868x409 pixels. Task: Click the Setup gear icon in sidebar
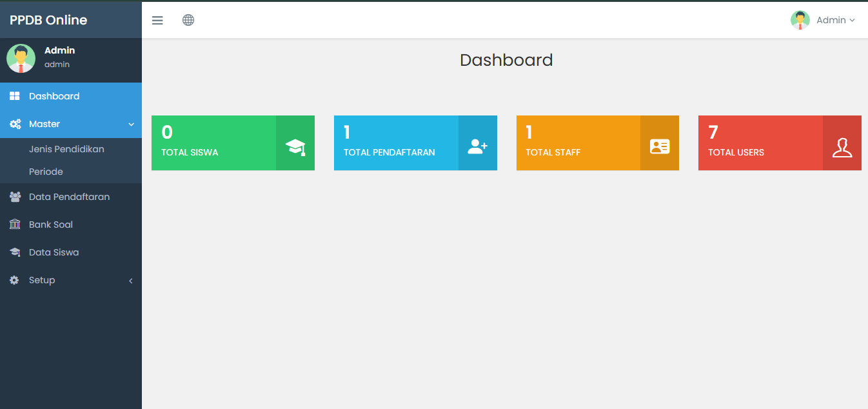14,280
